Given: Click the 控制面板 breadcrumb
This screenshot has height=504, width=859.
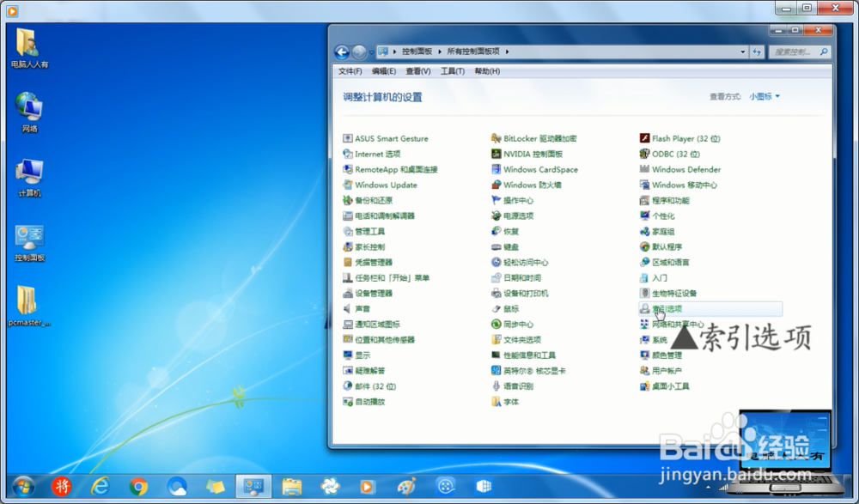Looking at the screenshot, I should click(417, 52).
